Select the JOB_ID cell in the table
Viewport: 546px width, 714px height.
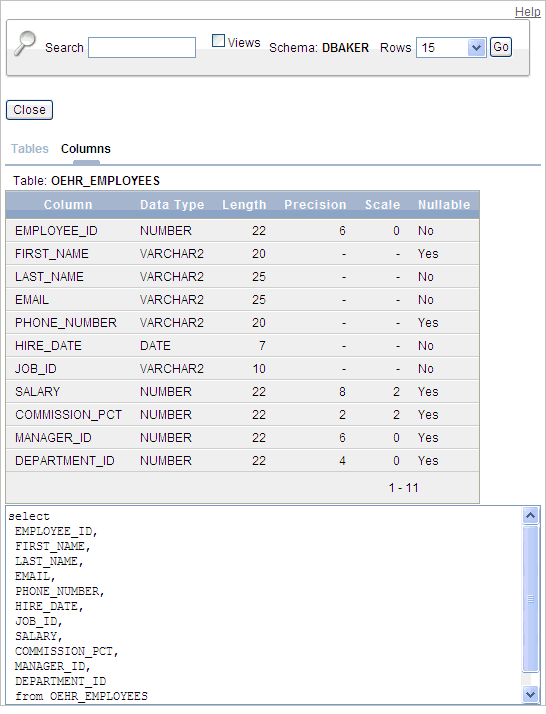coord(36,369)
